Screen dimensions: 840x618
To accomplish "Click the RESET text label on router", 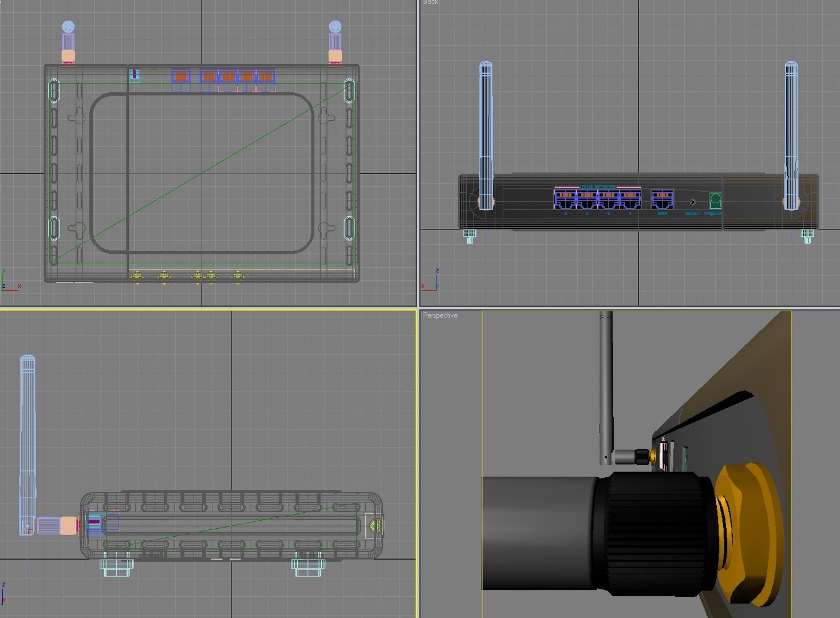I will pos(692,213).
